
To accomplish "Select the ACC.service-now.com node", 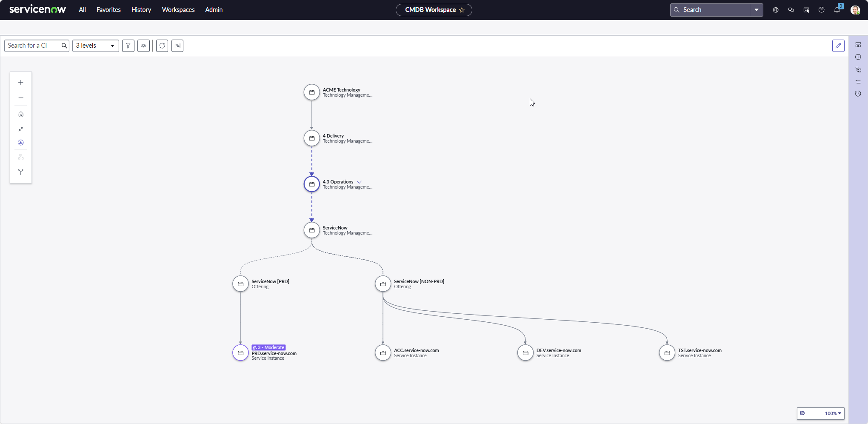I will point(383,352).
